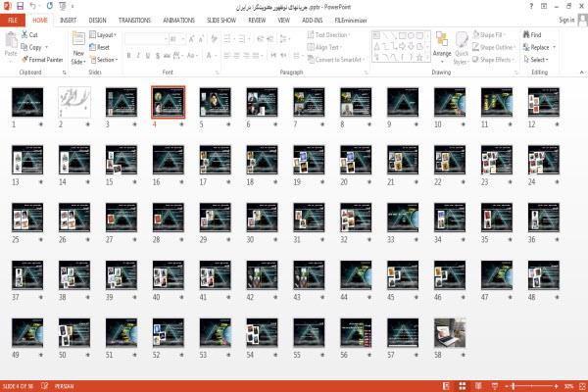Switch to the DESIGN tab
588x392 pixels.
(97, 20)
